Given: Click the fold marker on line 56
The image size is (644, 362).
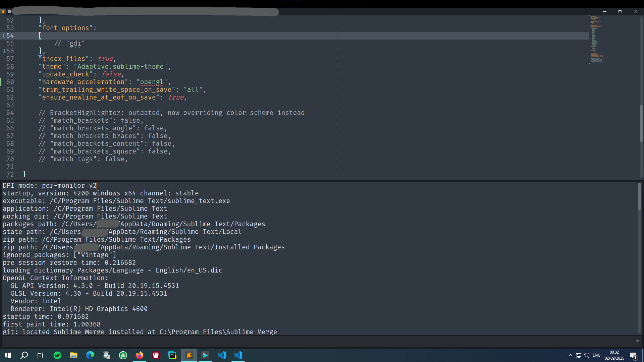Looking at the screenshot, I should pos(4,51).
